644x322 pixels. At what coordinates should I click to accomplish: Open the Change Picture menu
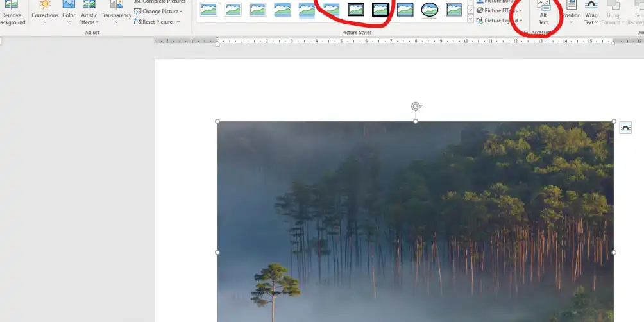pos(158,12)
